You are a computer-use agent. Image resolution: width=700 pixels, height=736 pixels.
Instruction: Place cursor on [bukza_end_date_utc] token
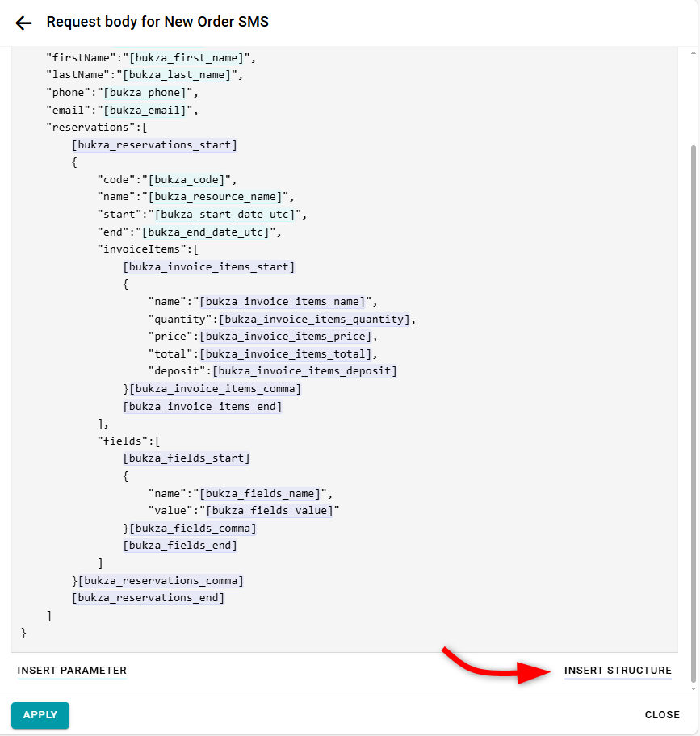pyautogui.click(x=208, y=232)
